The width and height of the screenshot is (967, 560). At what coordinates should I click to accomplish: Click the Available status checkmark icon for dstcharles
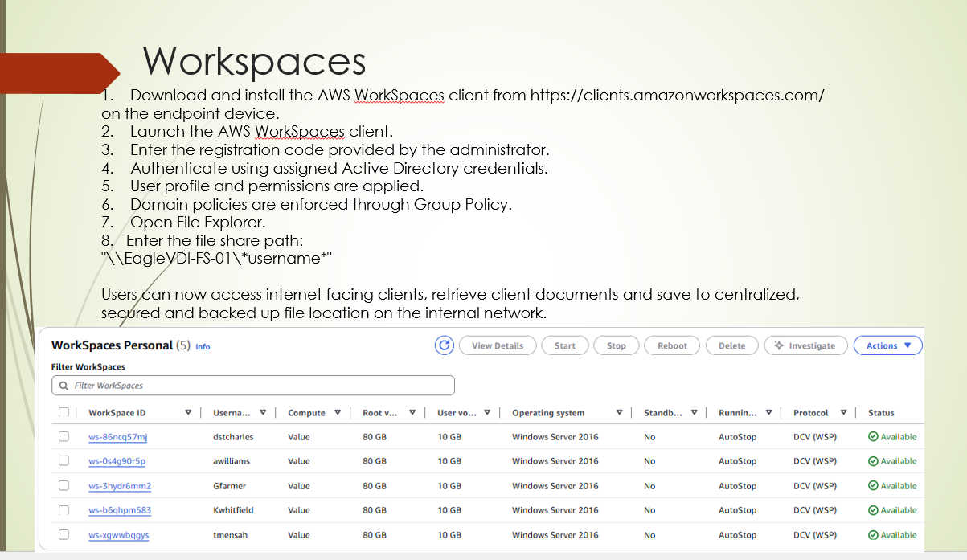tap(873, 437)
